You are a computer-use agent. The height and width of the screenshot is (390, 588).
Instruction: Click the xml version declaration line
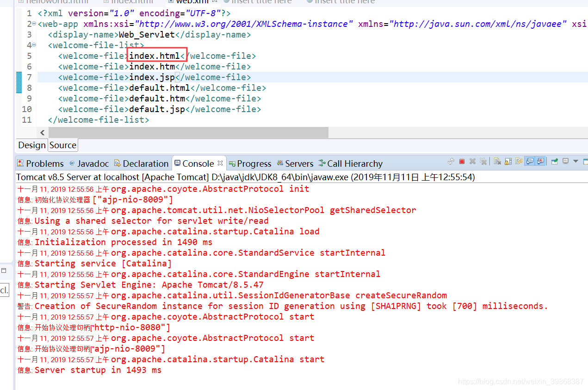(x=134, y=13)
